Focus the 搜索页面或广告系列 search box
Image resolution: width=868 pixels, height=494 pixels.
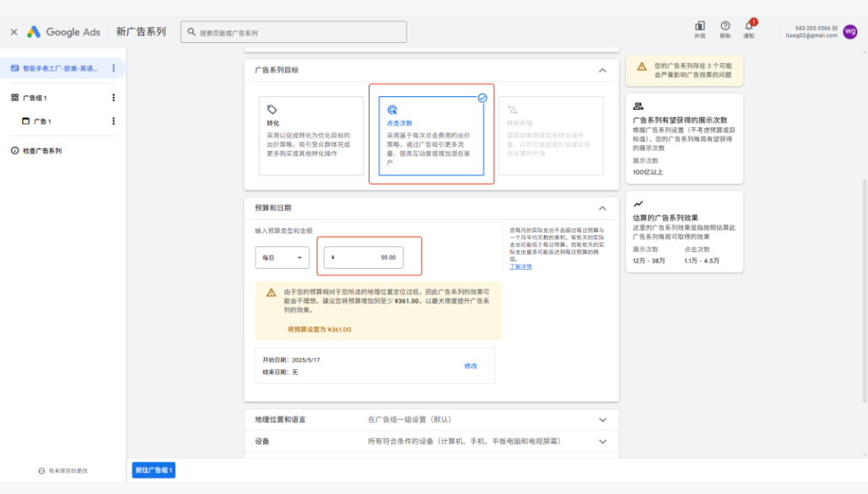click(x=294, y=32)
